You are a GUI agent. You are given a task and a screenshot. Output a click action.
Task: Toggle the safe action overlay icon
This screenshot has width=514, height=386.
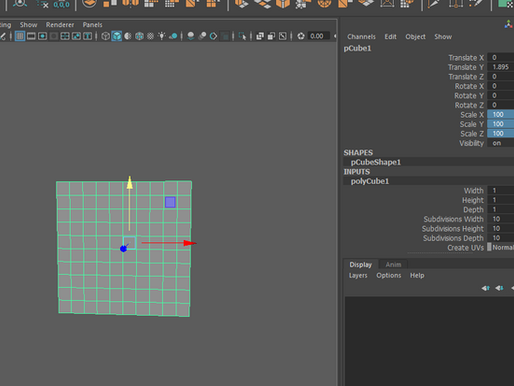(76, 36)
